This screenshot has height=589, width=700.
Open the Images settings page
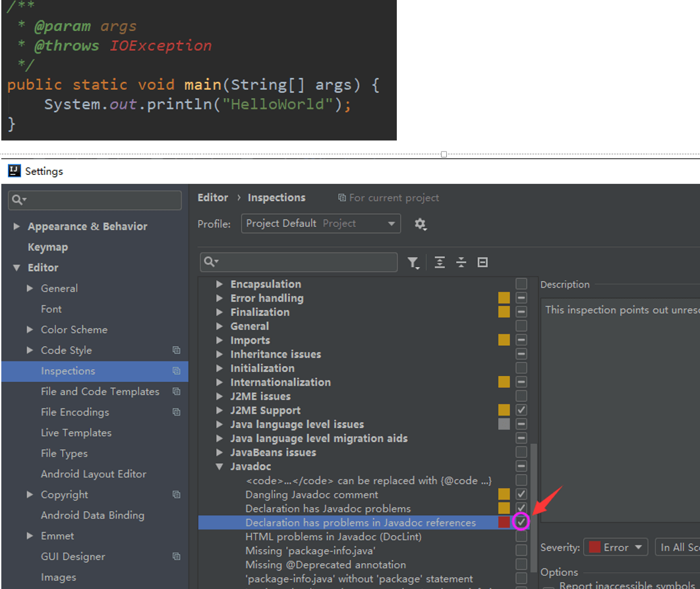click(x=59, y=577)
